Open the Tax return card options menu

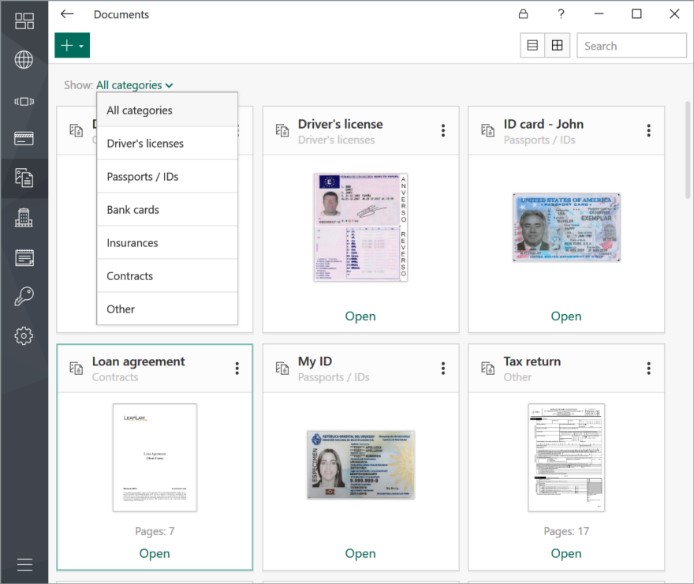pos(648,368)
